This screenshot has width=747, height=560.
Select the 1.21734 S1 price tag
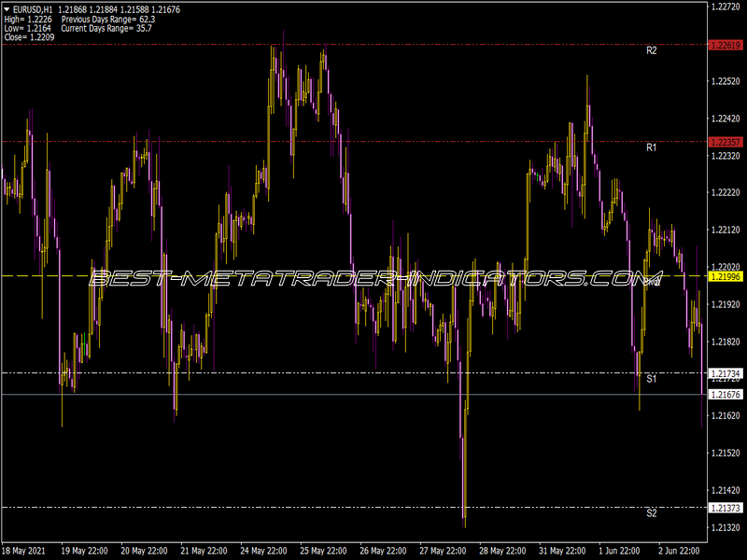coord(726,374)
